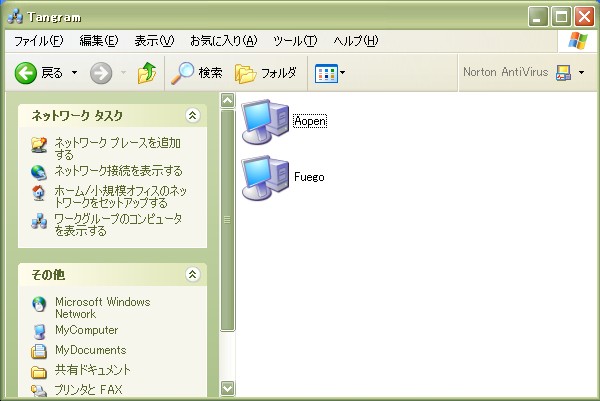Open Microsoft Windows Network link
The height and width of the screenshot is (401, 600).
[x=103, y=308]
